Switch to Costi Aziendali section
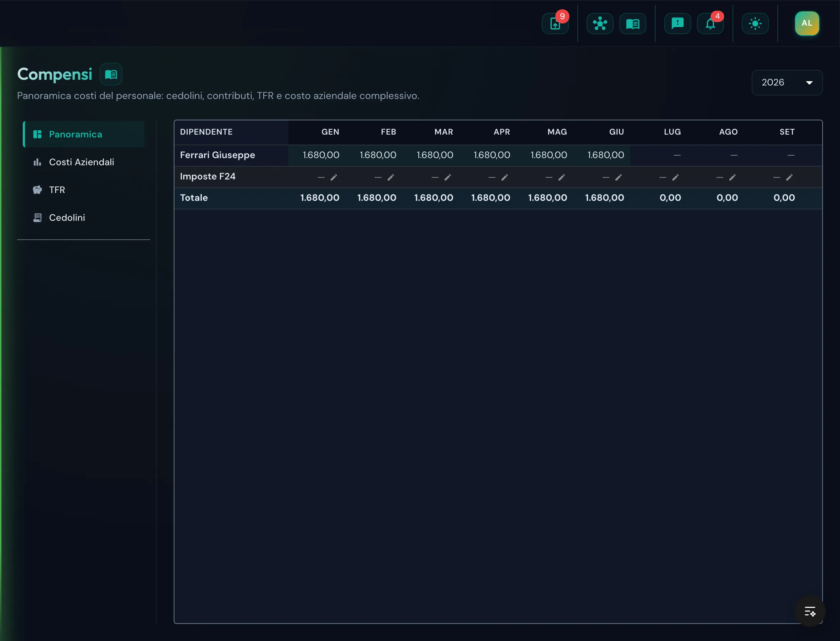This screenshot has width=840, height=641. coord(84,162)
